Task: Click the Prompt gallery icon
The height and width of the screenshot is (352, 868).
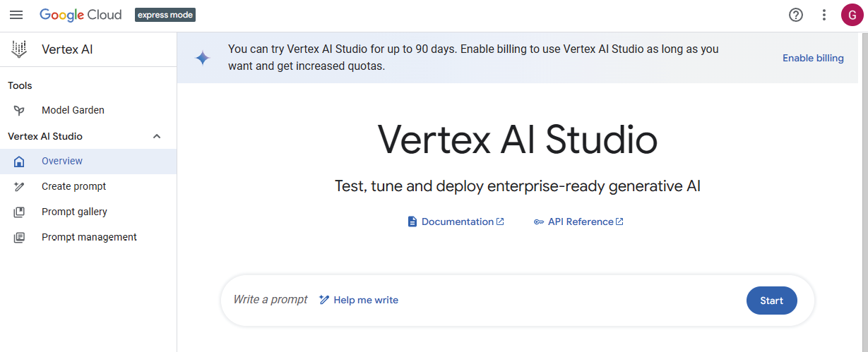Action: point(19,212)
